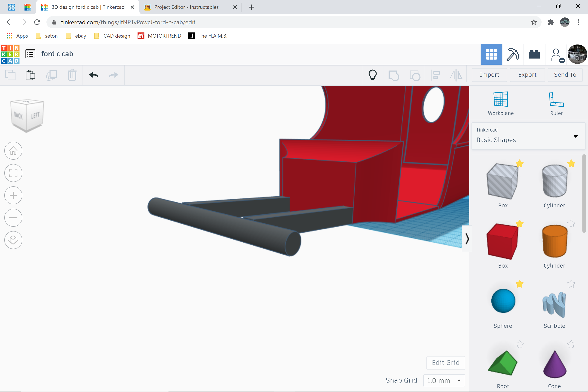Image resolution: width=588 pixels, height=392 pixels.
Task: Redo the last undone action
Action: (114, 75)
